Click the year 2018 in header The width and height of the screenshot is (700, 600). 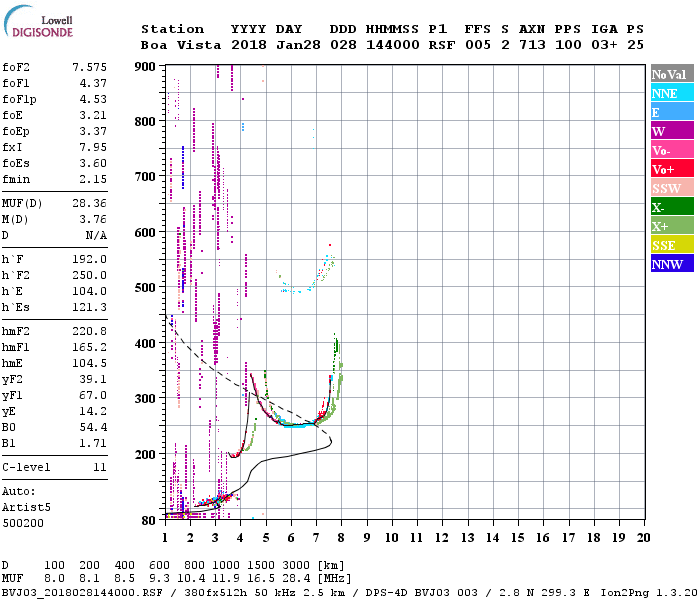(x=249, y=45)
